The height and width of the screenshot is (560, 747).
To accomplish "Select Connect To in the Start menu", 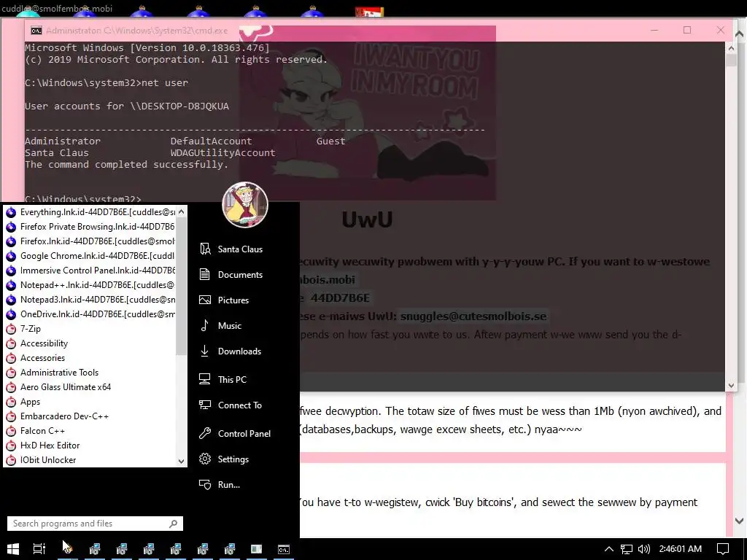I will pos(231,405).
